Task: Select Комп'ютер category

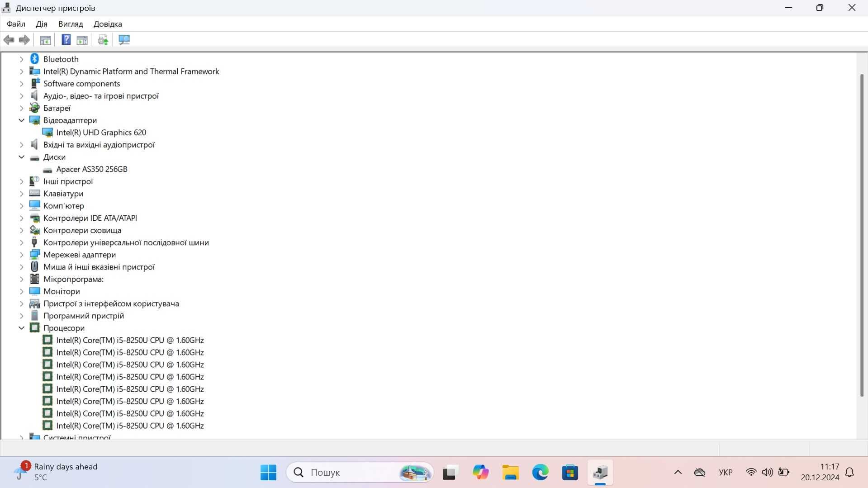Action: [x=64, y=206]
